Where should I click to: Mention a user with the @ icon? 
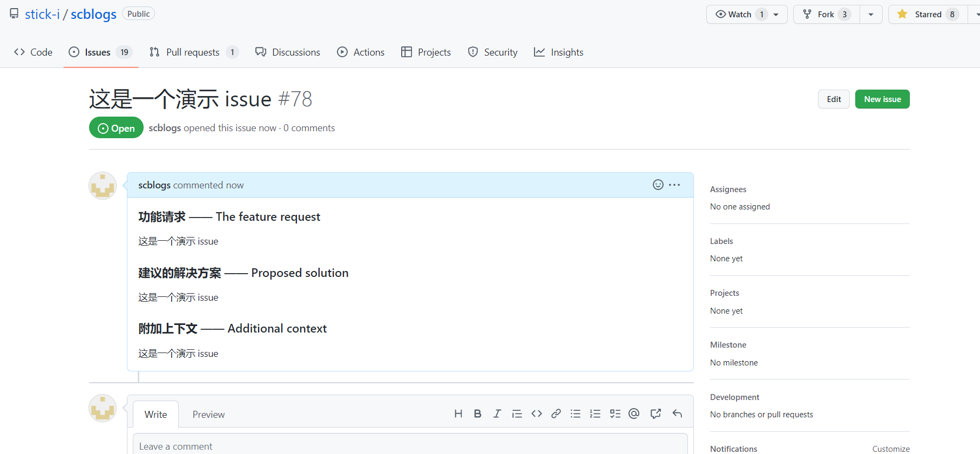(634, 414)
